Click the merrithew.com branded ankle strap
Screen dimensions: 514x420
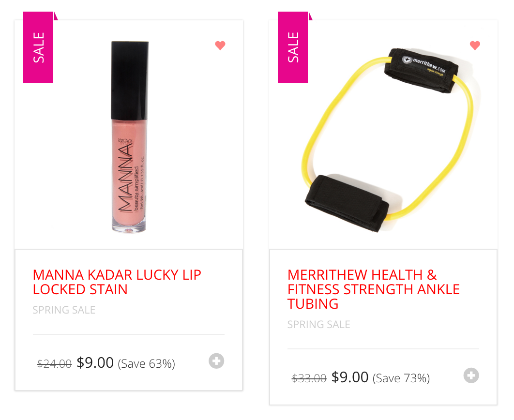pyautogui.click(x=421, y=71)
